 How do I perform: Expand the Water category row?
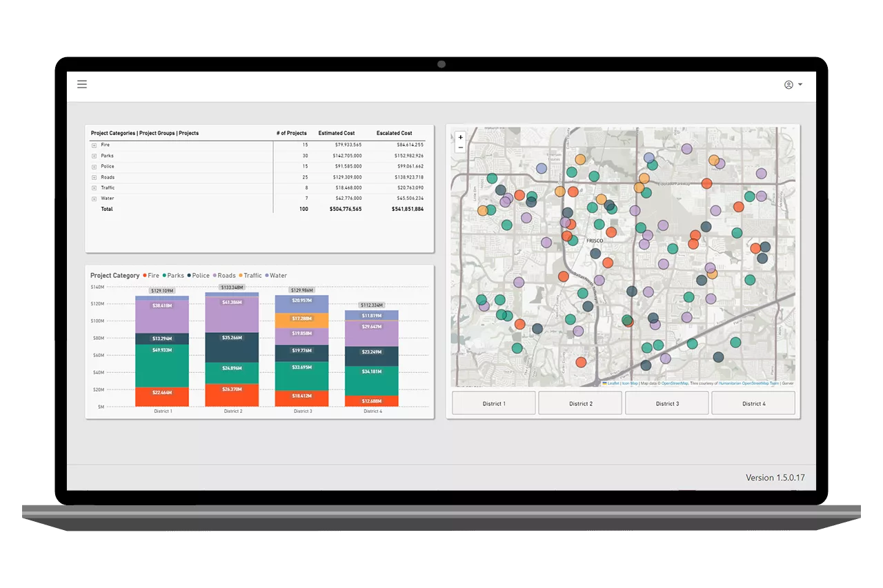click(94, 199)
